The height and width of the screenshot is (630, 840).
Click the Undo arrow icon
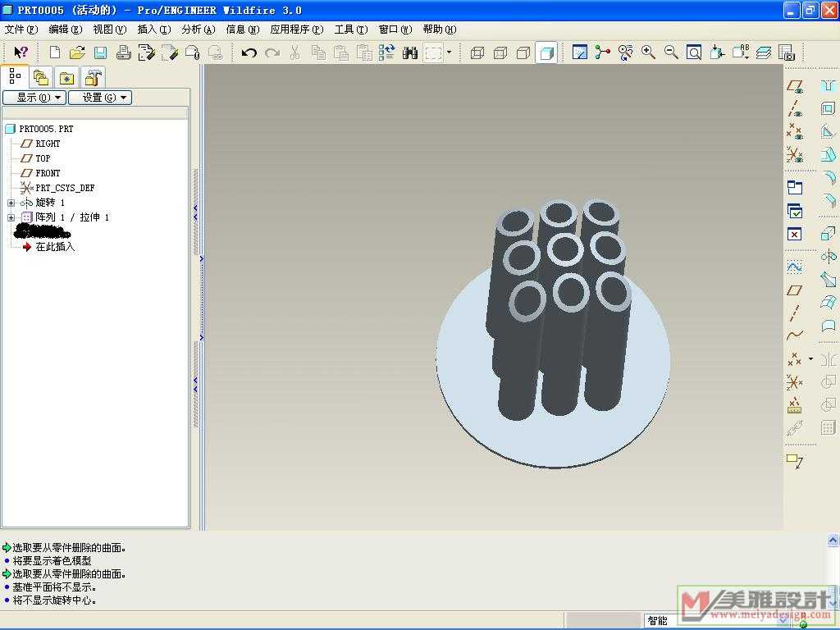tap(249, 52)
